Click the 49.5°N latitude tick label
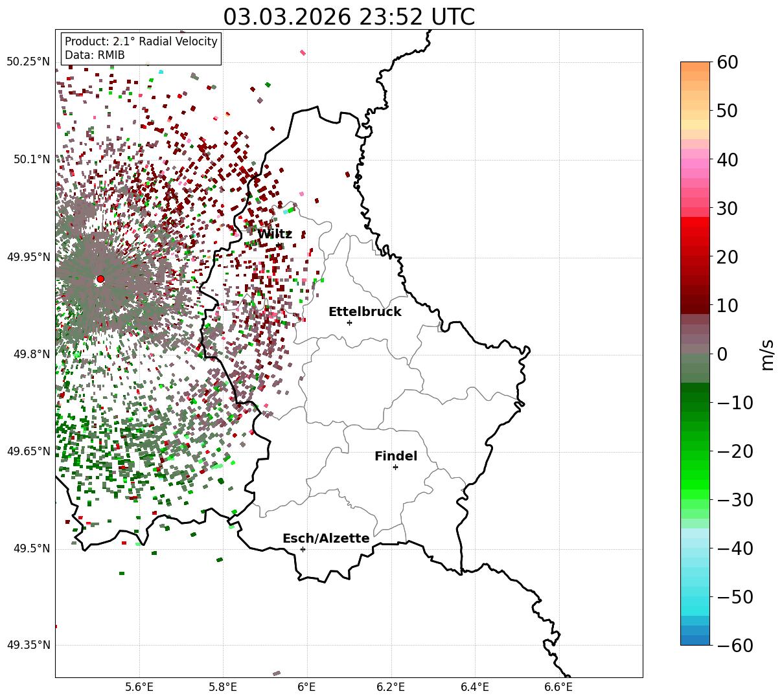 [30, 548]
